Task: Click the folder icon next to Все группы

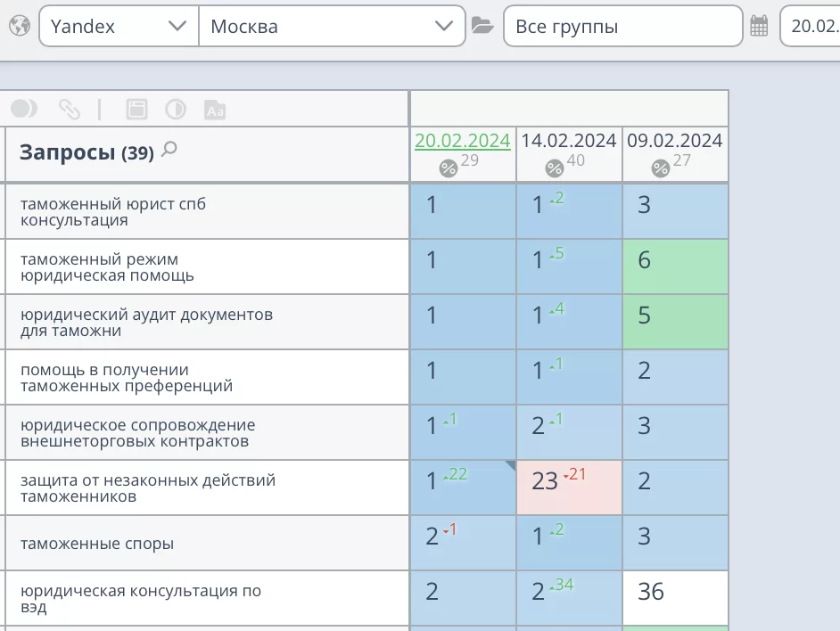Action: [482, 26]
